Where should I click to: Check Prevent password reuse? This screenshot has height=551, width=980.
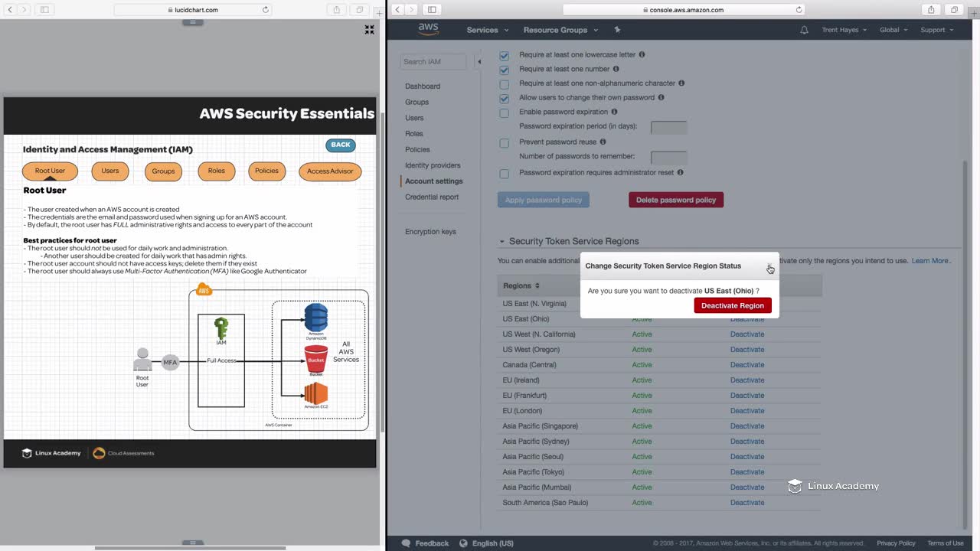(x=504, y=143)
